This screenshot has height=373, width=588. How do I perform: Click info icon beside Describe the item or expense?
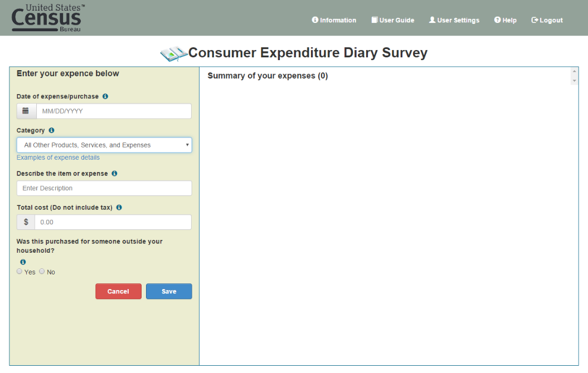click(114, 173)
